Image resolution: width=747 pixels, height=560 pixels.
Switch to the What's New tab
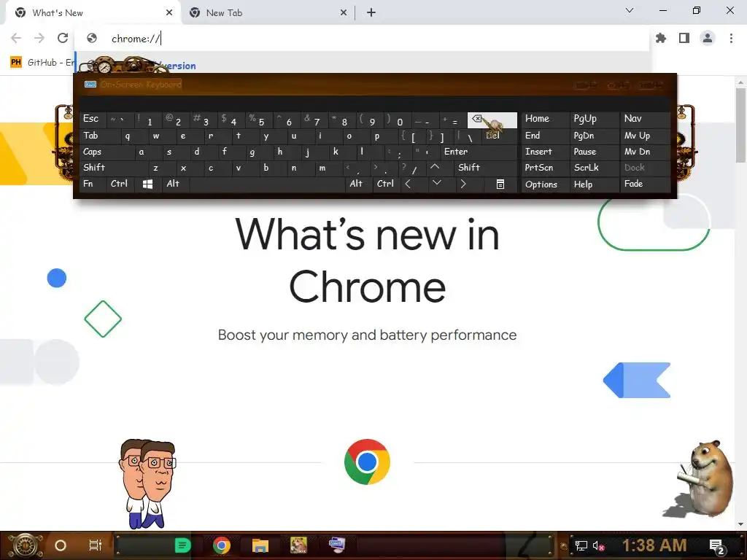click(x=93, y=13)
